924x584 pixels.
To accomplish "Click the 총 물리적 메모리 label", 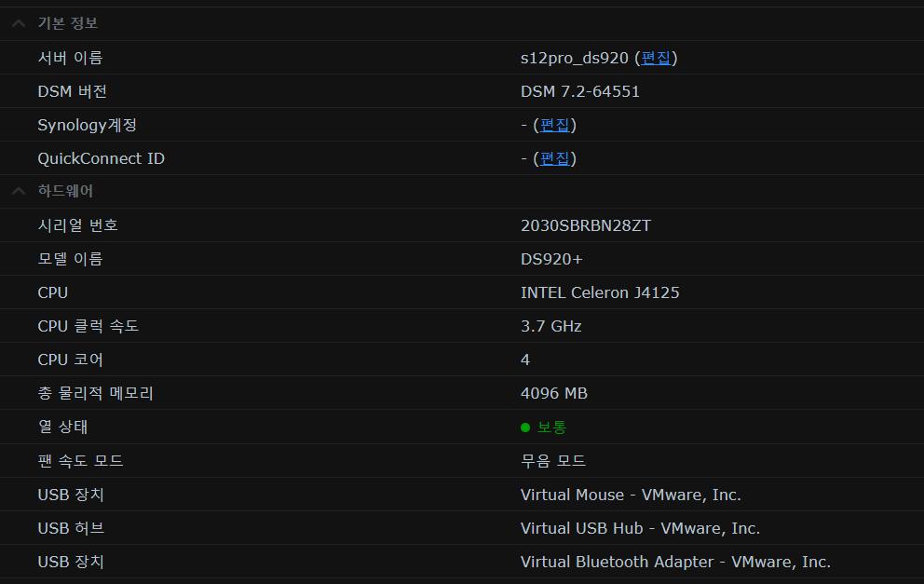I will coord(95,393).
